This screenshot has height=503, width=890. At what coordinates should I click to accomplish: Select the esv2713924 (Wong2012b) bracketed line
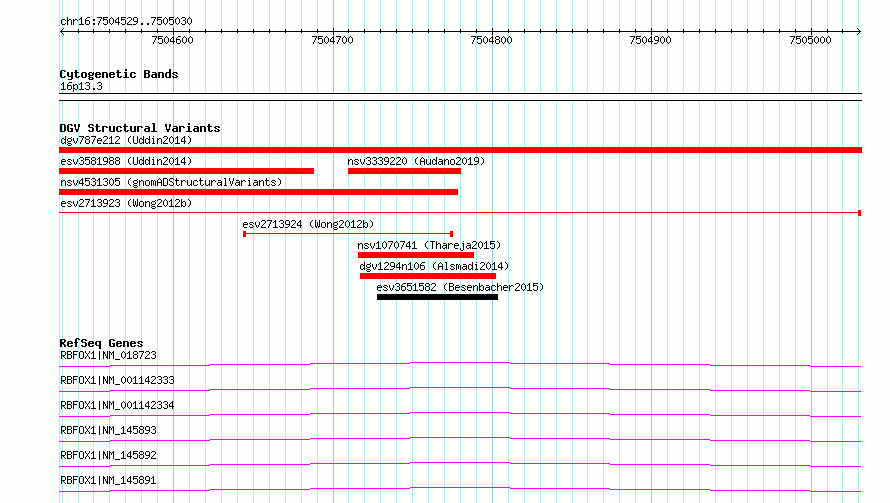coord(348,234)
